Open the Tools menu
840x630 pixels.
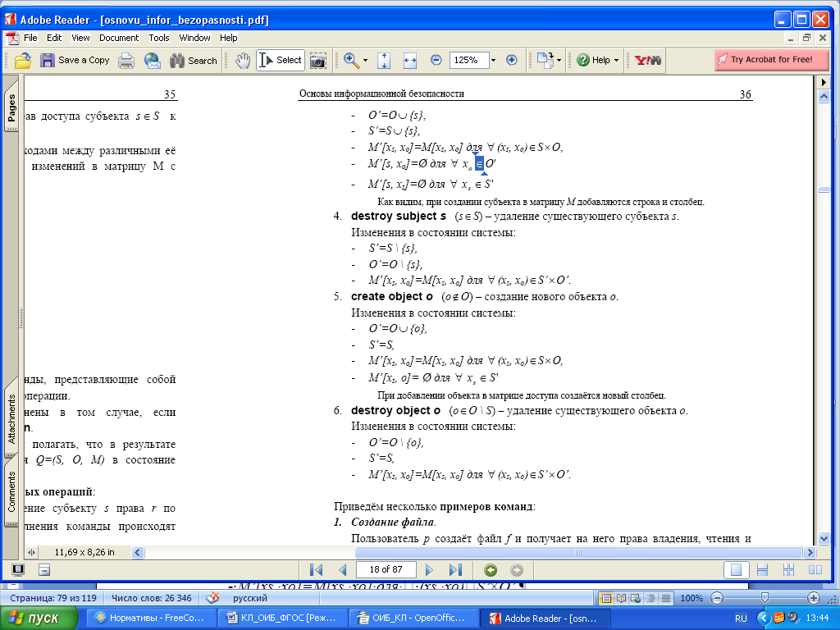159,38
